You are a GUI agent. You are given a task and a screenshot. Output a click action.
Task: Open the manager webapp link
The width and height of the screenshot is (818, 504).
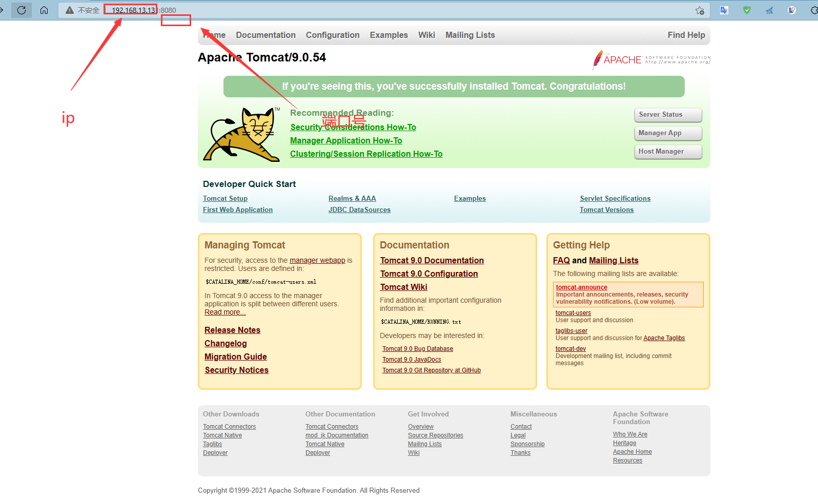point(317,260)
